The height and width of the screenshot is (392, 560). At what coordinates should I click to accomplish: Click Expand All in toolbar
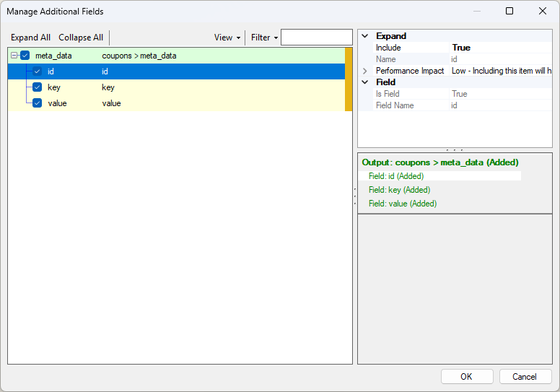30,38
